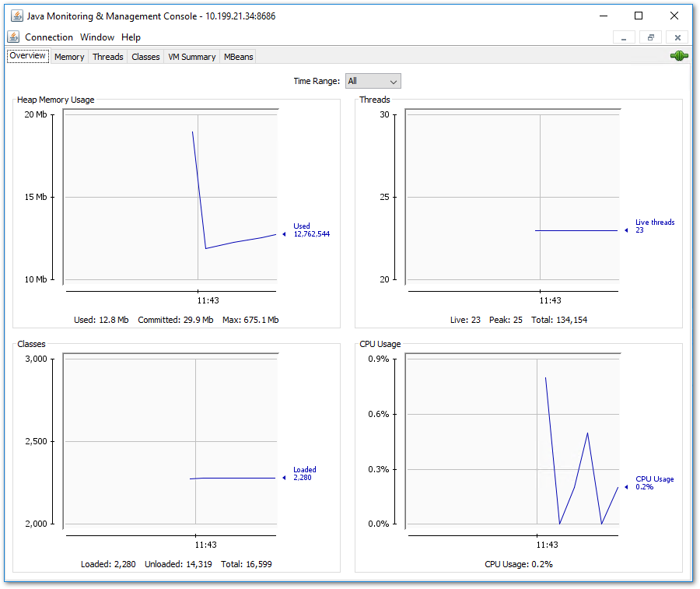This screenshot has height=589, width=700.
Task: Open the Time Range dropdown
Action: coord(373,81)
